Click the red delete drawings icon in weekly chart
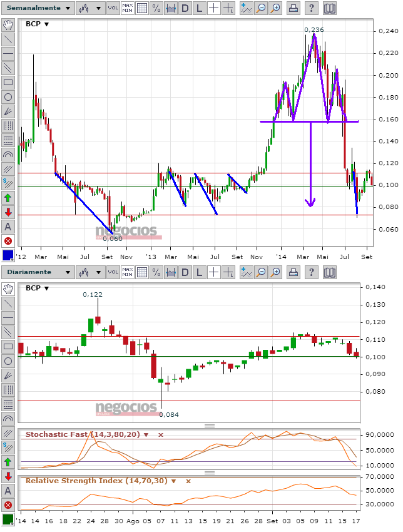 (x=8, y=241)
